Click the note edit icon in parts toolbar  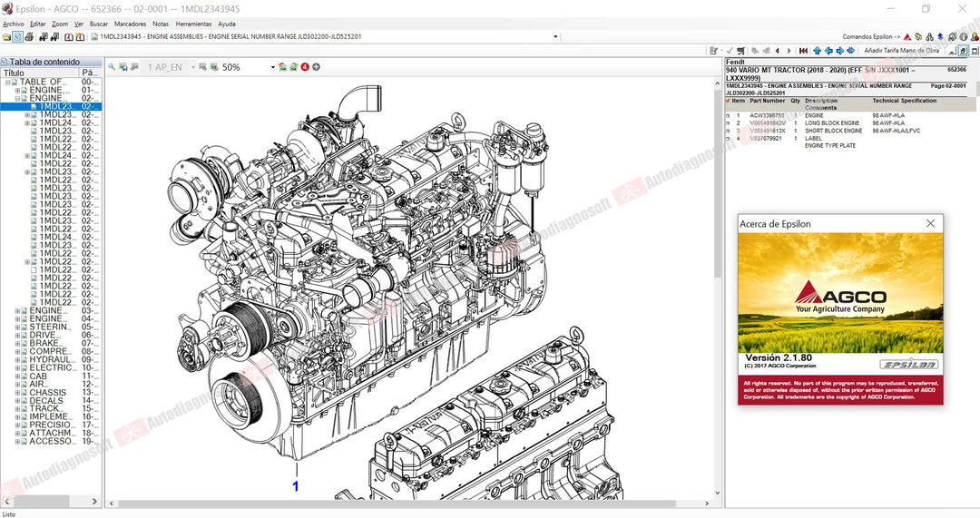pos(714,51)
